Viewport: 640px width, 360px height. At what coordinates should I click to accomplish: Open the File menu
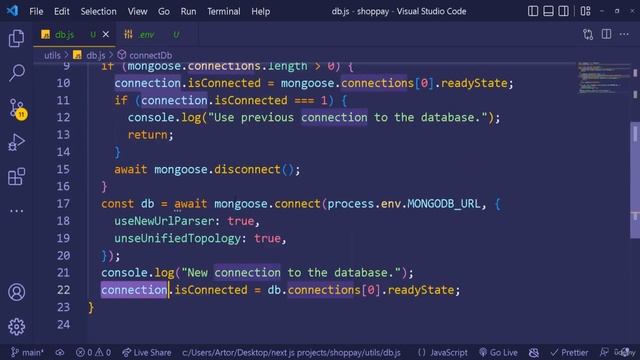pos(36,11)
